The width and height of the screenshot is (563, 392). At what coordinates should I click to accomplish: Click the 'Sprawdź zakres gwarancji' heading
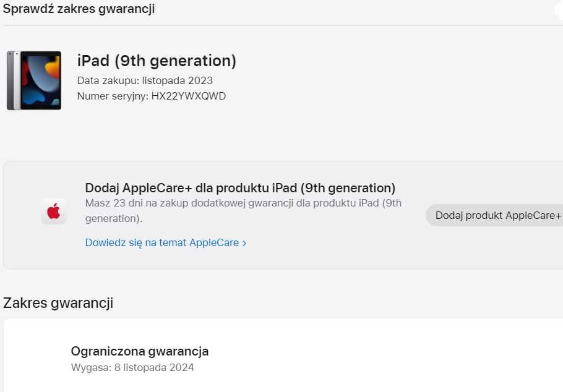point(79,9)
